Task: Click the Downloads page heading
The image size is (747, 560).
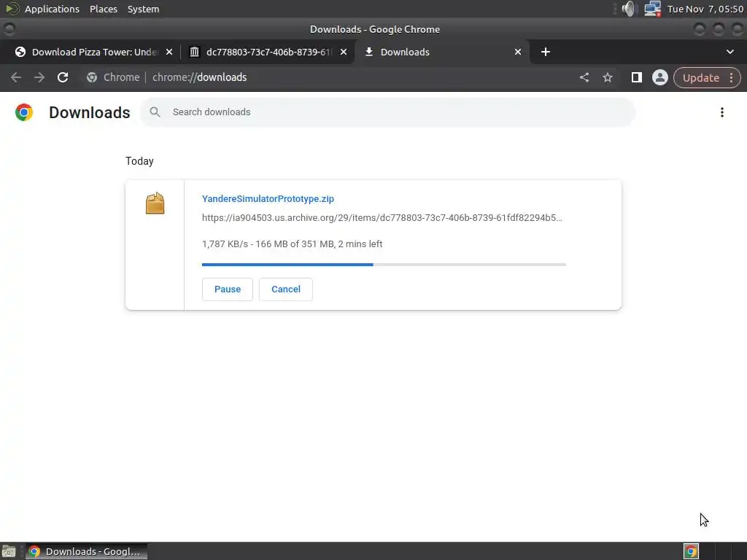Action: point(90,112)
